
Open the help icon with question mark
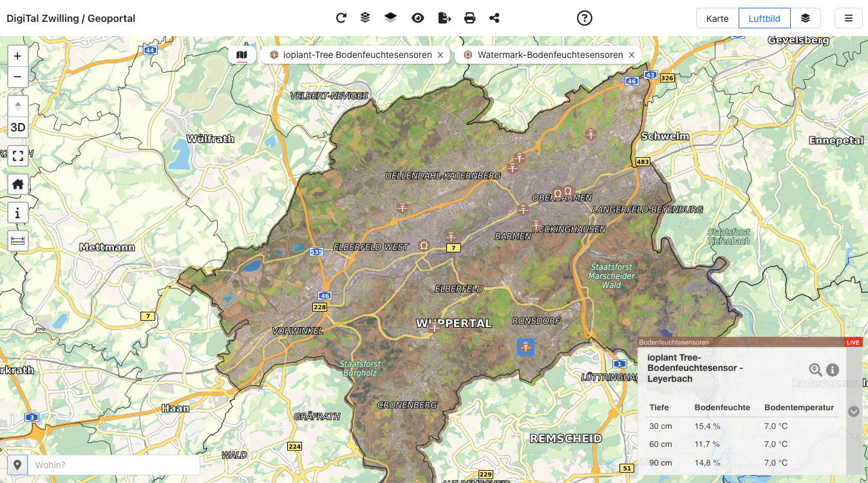tap(585, 18)
